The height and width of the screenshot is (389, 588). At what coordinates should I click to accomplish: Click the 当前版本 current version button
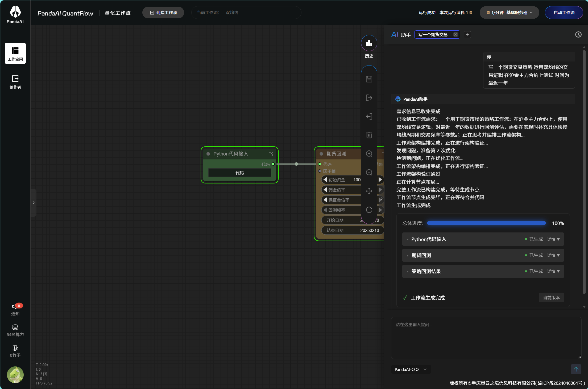[551, 298]
